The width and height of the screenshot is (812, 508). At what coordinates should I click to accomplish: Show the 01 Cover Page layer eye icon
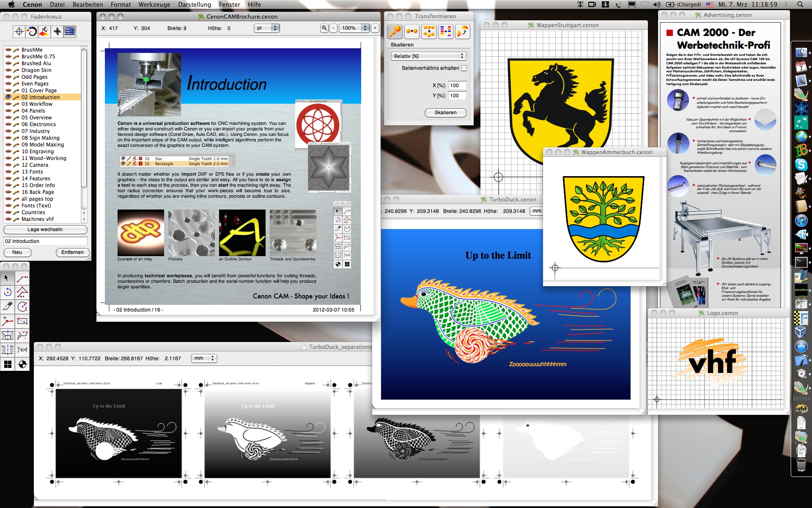pyautogui.click(x=8, y=90)
